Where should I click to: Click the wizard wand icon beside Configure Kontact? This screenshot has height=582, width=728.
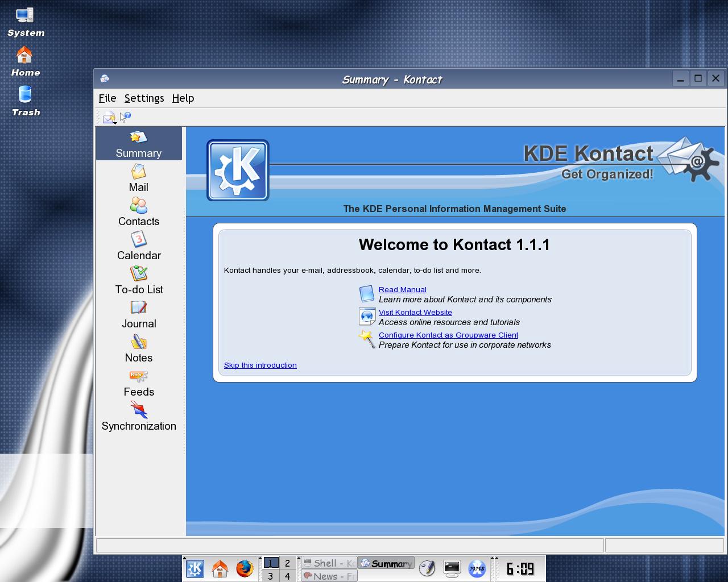(367, 339)
